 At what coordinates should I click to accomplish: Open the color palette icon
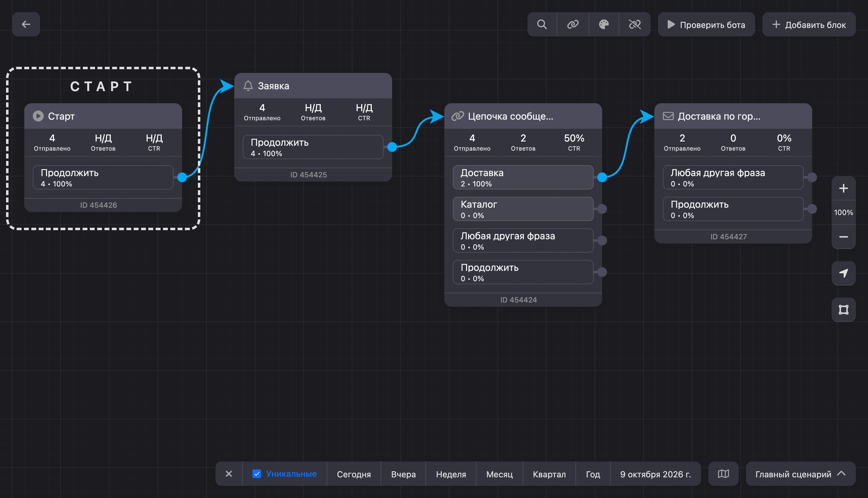[x=604, y=24]
